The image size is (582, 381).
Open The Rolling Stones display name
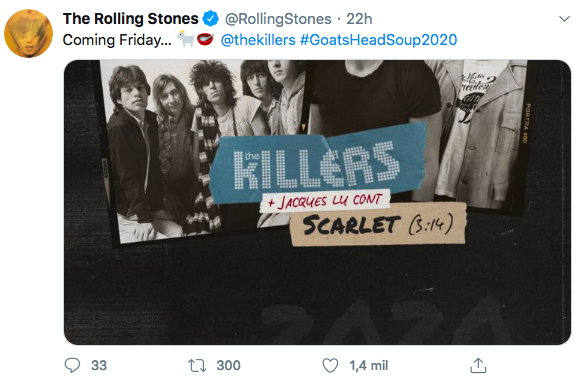(x=131, y=19)
